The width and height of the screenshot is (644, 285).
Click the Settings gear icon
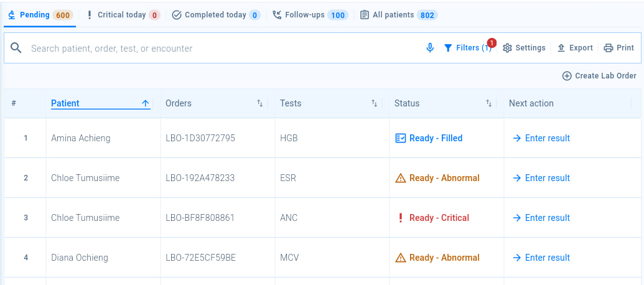(x=508, y=48)
